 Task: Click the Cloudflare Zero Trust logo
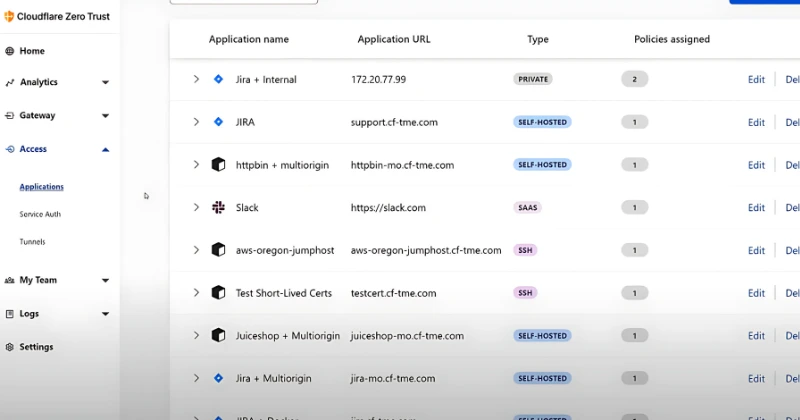[x=9, y=16]
